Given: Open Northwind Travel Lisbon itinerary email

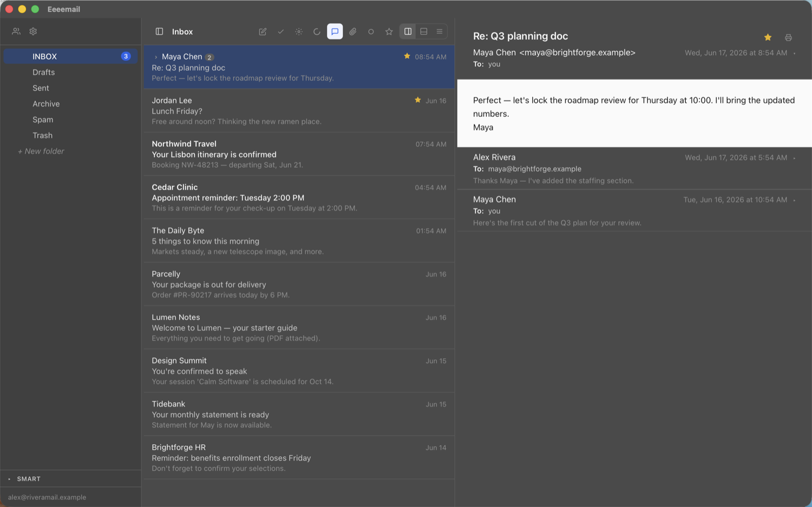Looking at the screenshot, I should tap(299, 154).
